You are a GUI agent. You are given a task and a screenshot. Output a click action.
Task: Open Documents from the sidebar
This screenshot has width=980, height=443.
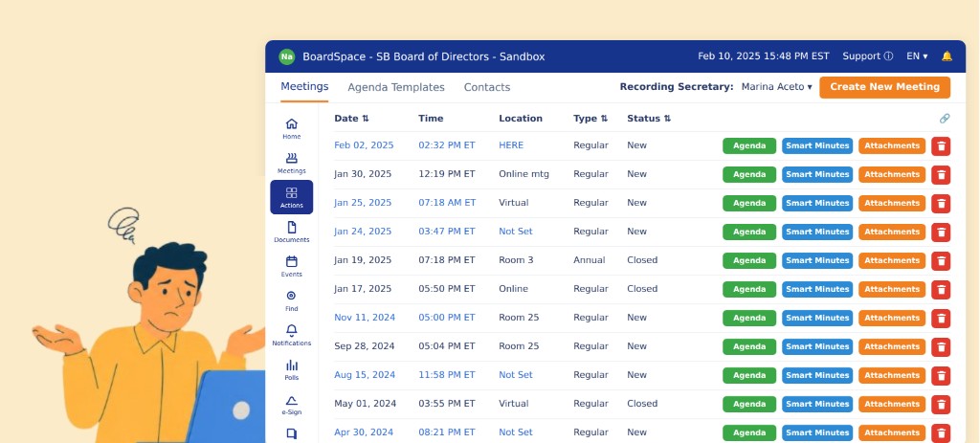pyautogui.click(x=291, y=232)
